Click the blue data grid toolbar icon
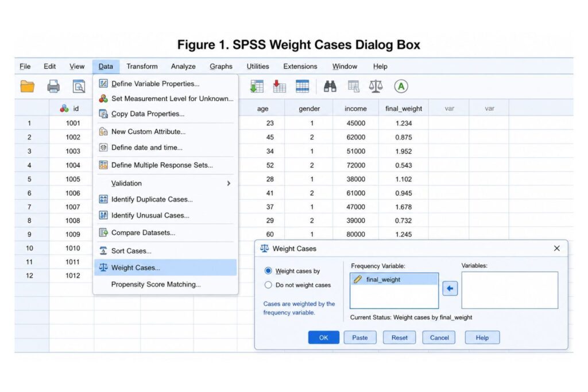The width and height of the screenshot is (588, 392). tap(302, 86)
